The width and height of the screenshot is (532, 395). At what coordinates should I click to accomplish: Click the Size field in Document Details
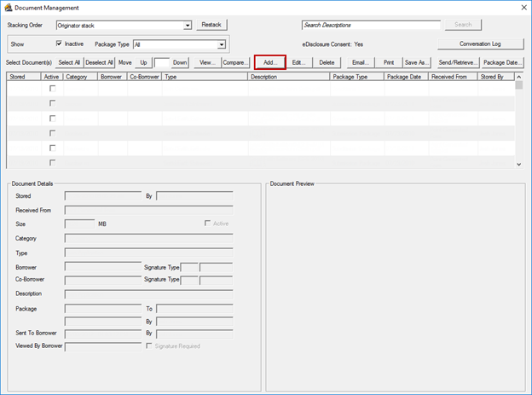click(x=80, y=224)
